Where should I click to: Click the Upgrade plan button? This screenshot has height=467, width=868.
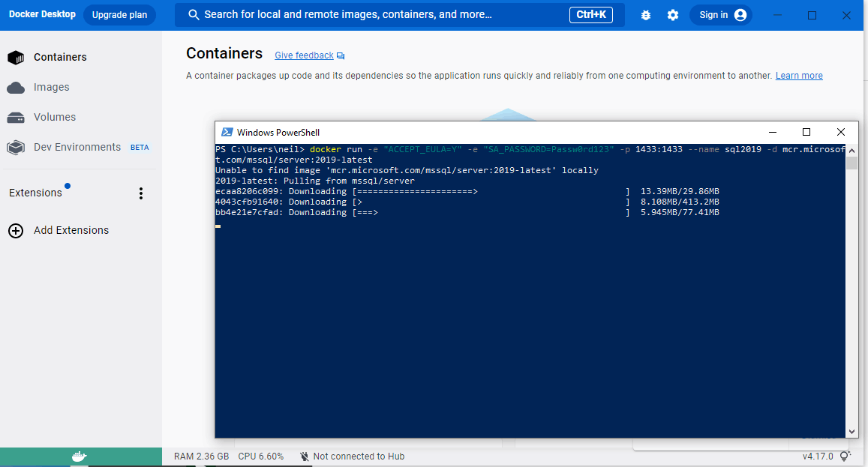point(119,14)
